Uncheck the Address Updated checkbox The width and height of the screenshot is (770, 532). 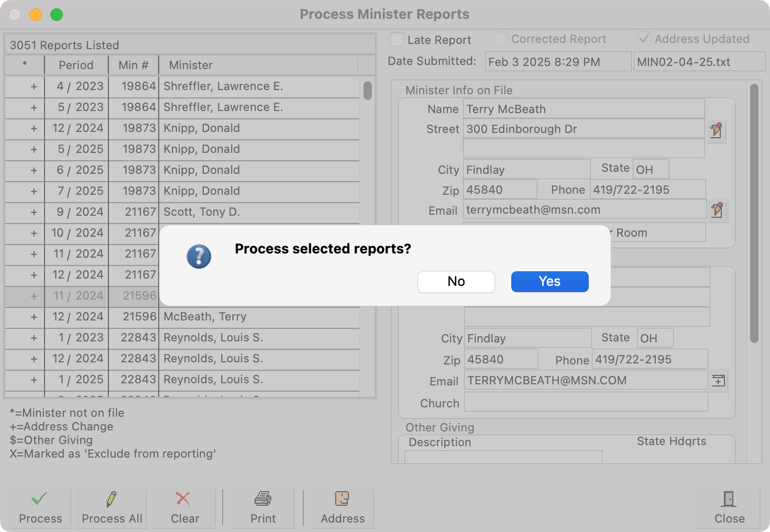(643, 38)
